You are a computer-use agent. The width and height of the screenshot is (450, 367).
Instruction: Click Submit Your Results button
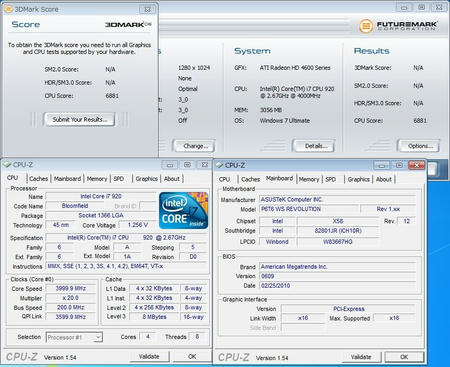(x=80, y=119)
